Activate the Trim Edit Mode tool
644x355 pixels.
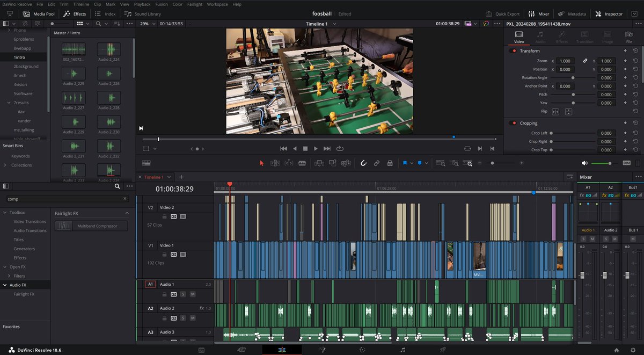275,163
